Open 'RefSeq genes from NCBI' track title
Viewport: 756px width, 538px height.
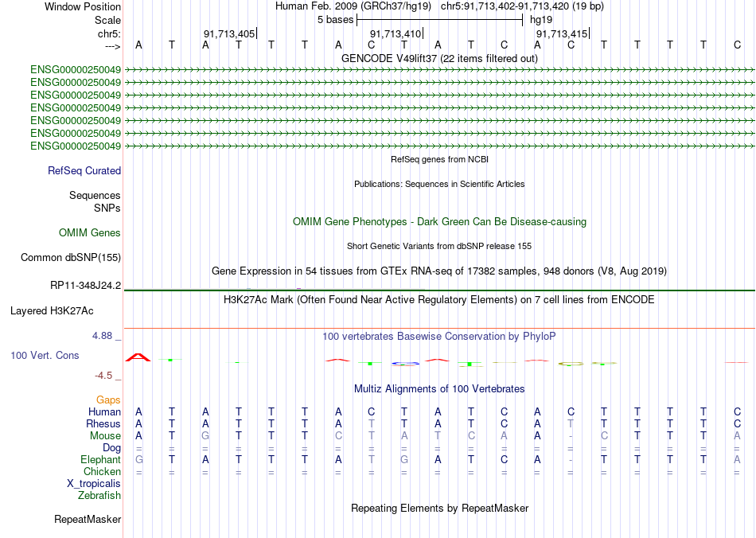(439, 159)
